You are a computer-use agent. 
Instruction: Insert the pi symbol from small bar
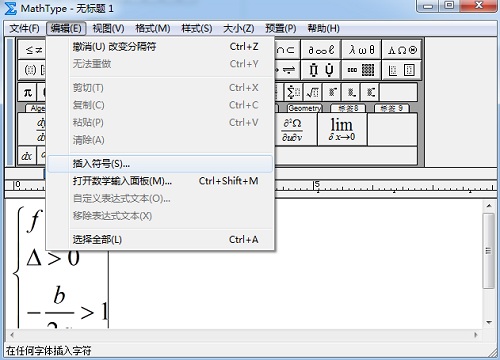point(27,92)
